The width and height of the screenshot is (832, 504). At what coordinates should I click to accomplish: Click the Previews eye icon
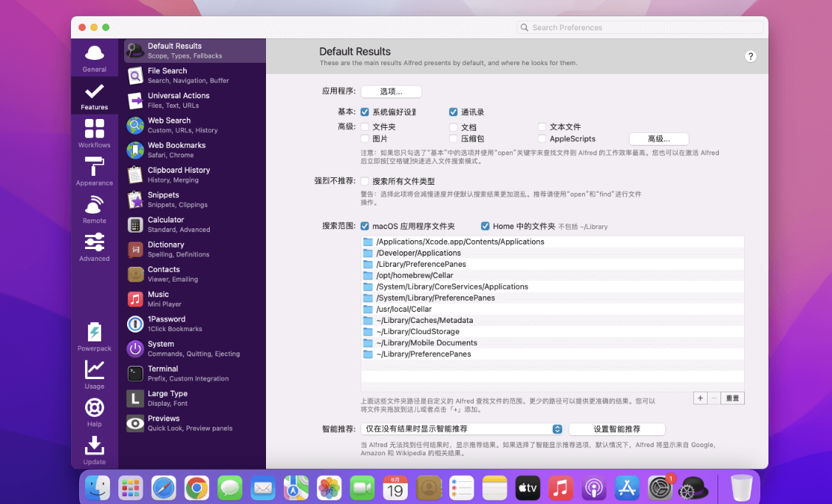(x=135, y=423)
